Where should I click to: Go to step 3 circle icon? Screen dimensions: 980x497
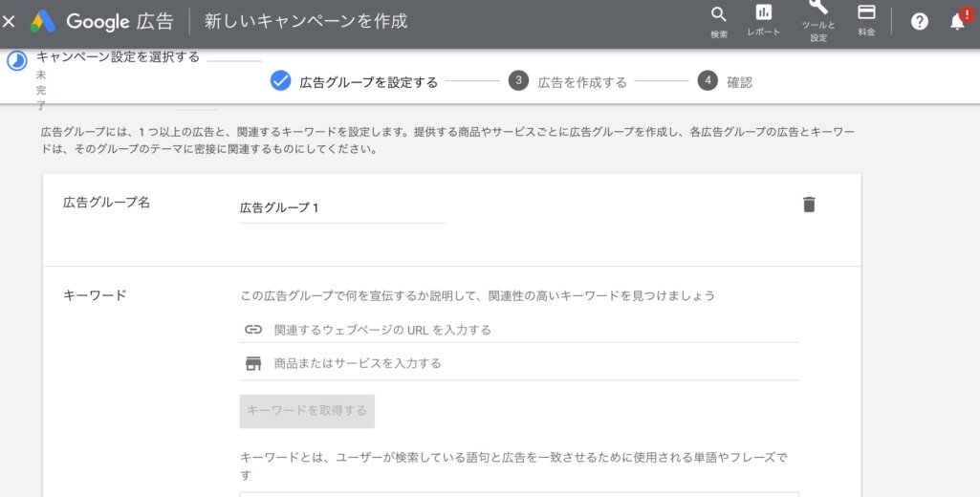point(518,80)
